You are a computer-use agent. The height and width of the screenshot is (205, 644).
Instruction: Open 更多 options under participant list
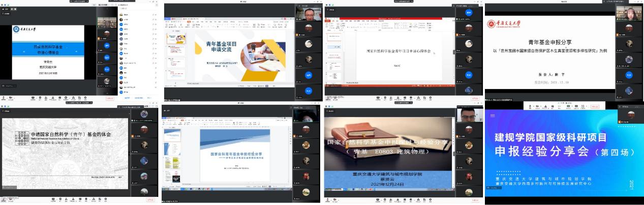(x=149, y=98)
